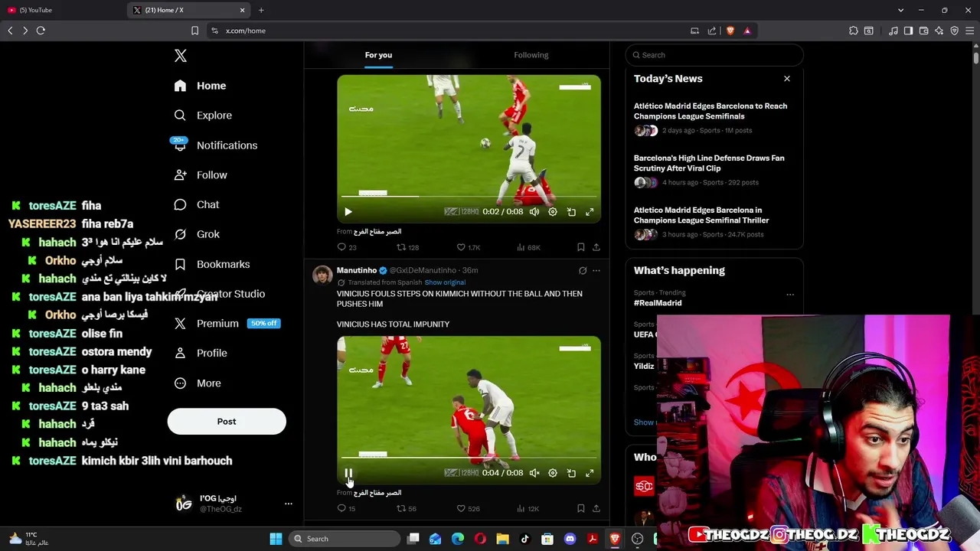Open more options on Manutinho post

596,270
